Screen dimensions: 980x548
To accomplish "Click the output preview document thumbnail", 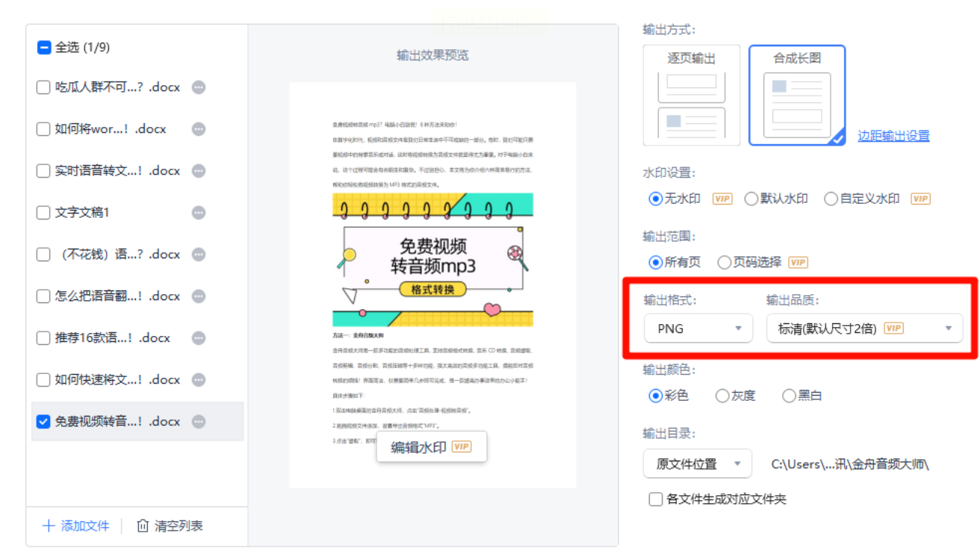I will click(432, 285).
